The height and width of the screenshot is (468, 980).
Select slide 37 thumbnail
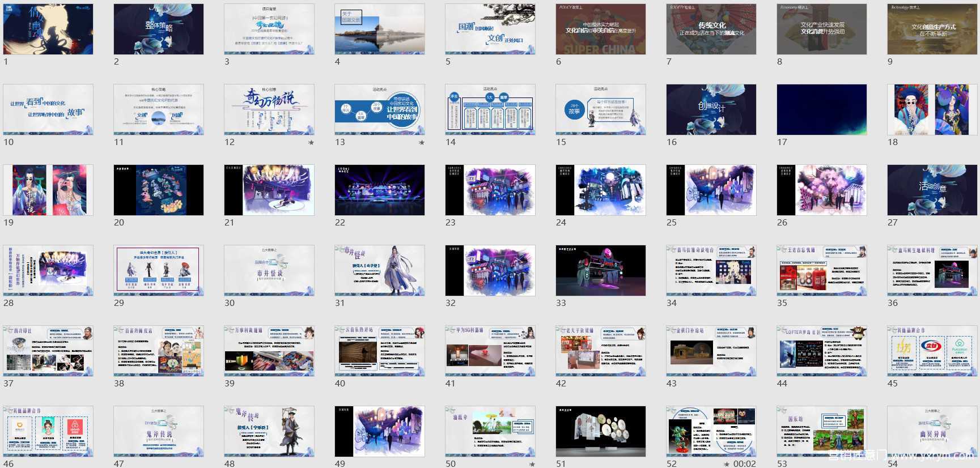48,351
